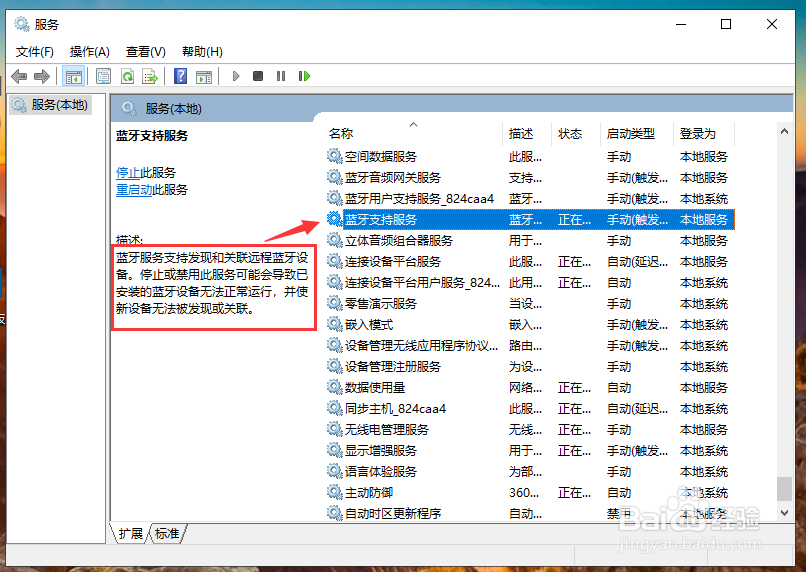Click the Forward arrow toolbar icon
Image resolution: width=806 pixels, height=572 pixels.
[42, 77]
